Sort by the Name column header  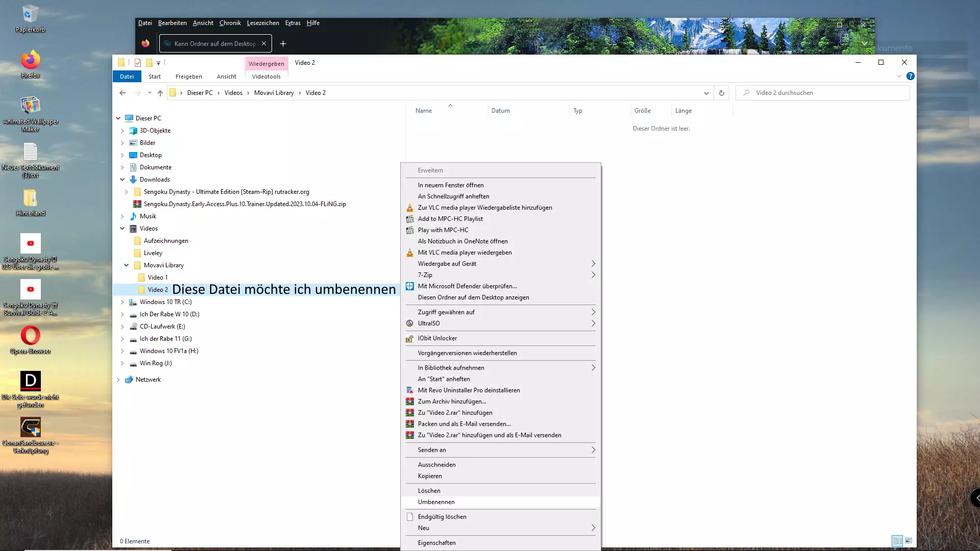tap(424, 111)
